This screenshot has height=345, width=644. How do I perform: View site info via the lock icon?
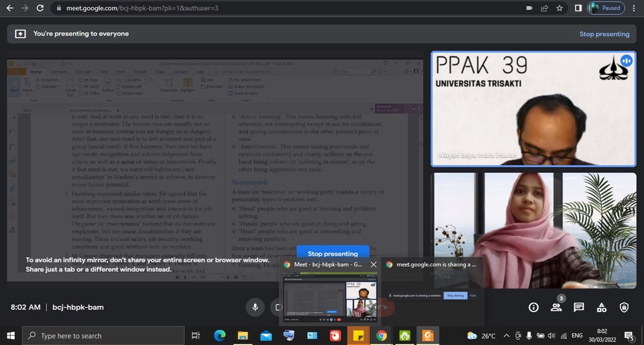coord(59,8)
